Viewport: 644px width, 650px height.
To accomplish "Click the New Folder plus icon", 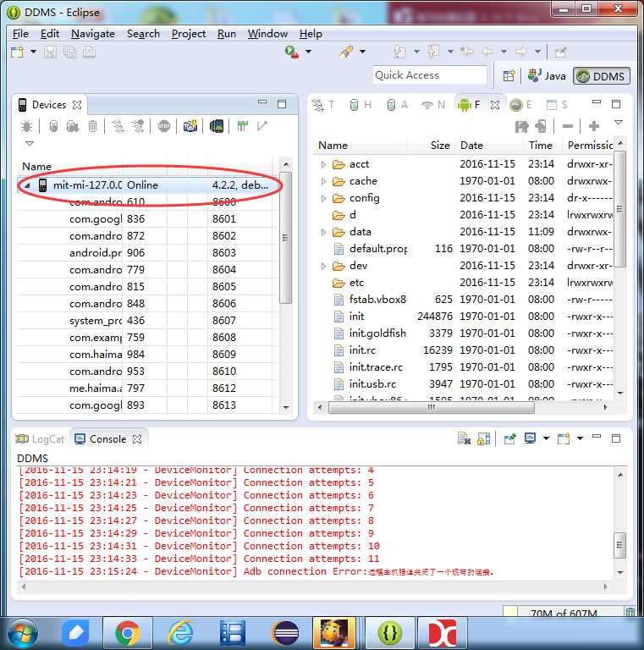I will (x=594, y=126).
